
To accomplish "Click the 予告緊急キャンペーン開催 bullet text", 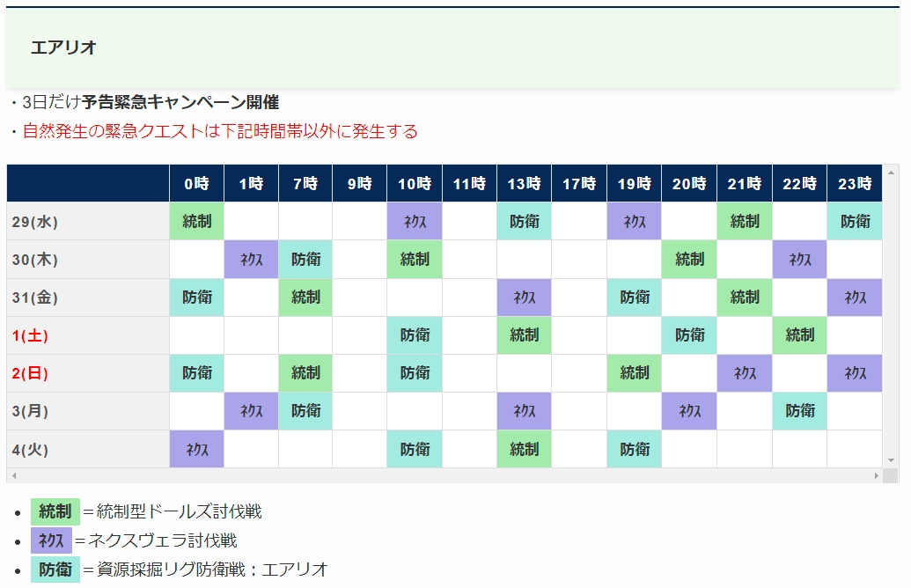I will pos(180,102).
